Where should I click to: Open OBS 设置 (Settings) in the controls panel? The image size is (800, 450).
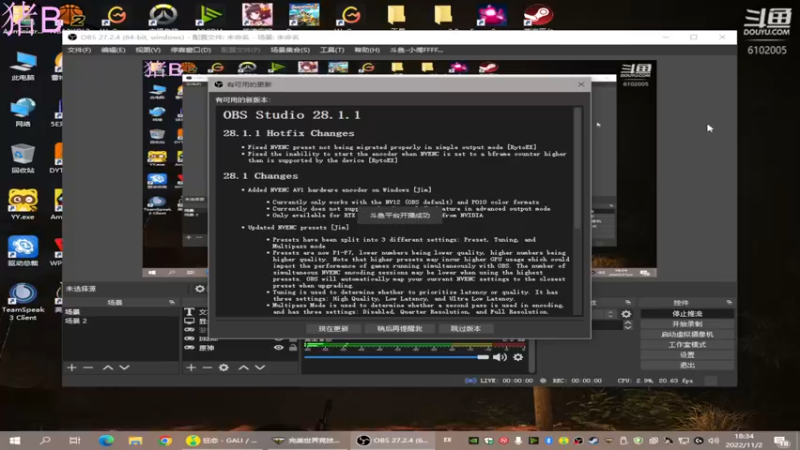tap(687, 355)
